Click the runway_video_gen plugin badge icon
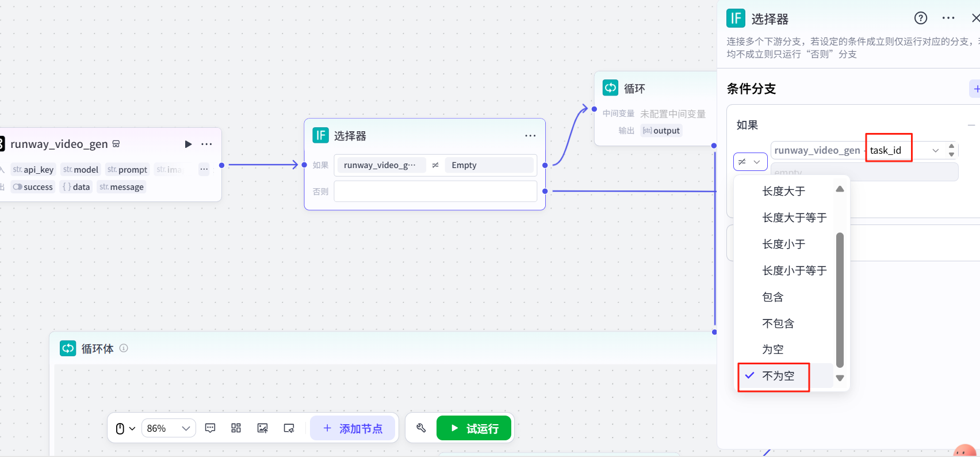Screen dimensions: 980x457 click(x=116, y=144)
